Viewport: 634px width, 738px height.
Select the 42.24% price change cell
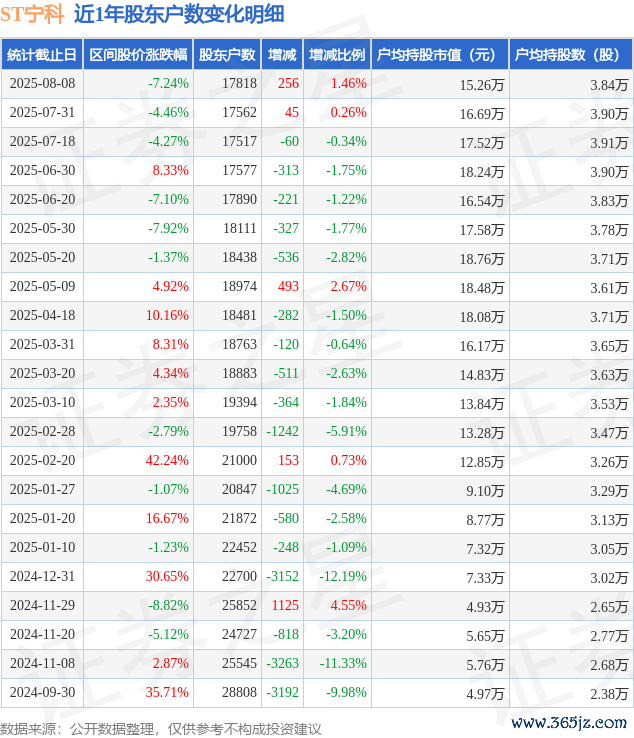tap(167, 460)
